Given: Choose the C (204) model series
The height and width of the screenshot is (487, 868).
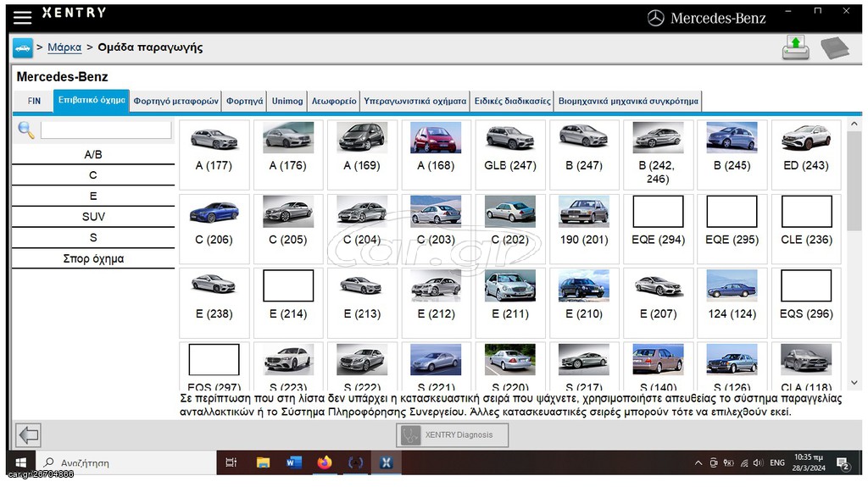Looking at the screenshot, I should 362,229.
